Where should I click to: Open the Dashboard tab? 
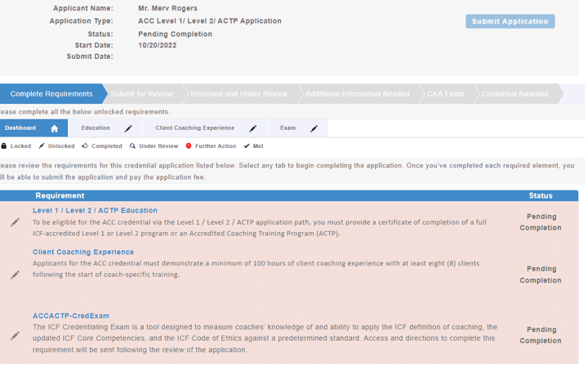21,128
